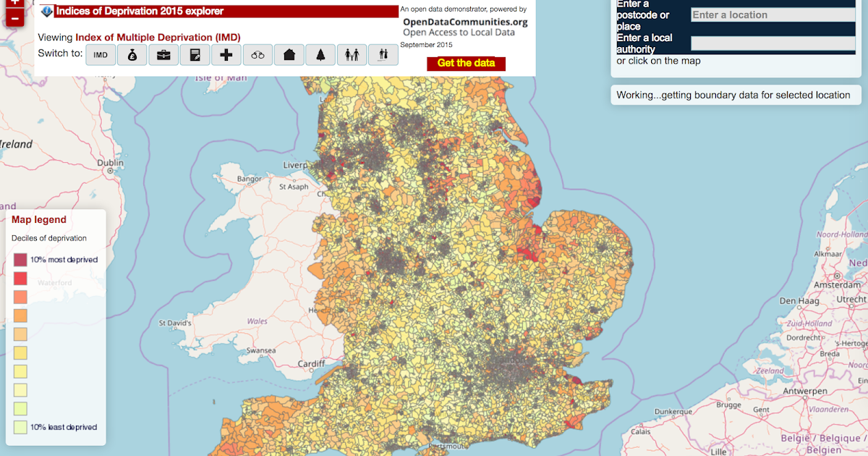Click the second-decile red legend swatch

20,278
